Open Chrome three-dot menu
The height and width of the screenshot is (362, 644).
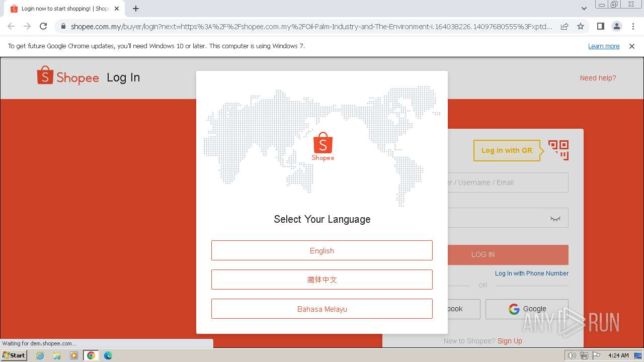633,26
